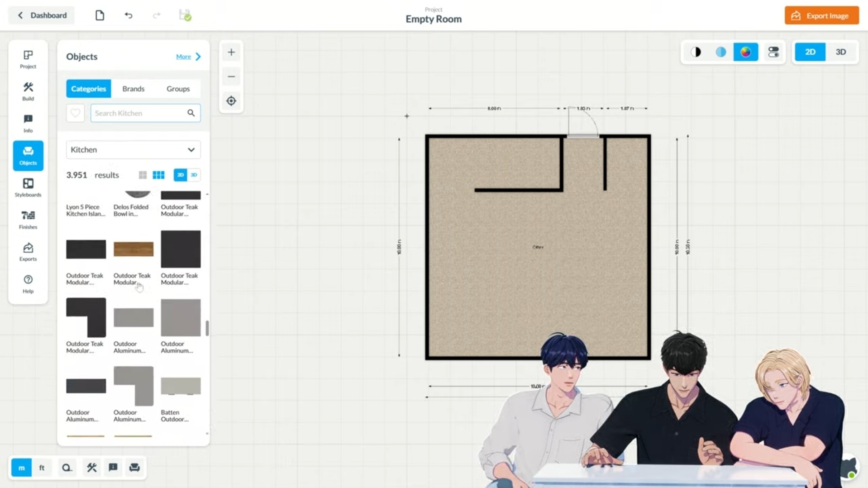This screenshot has width=868, height=488.
Task: Open display settings toggles icon
Action: 773,52
